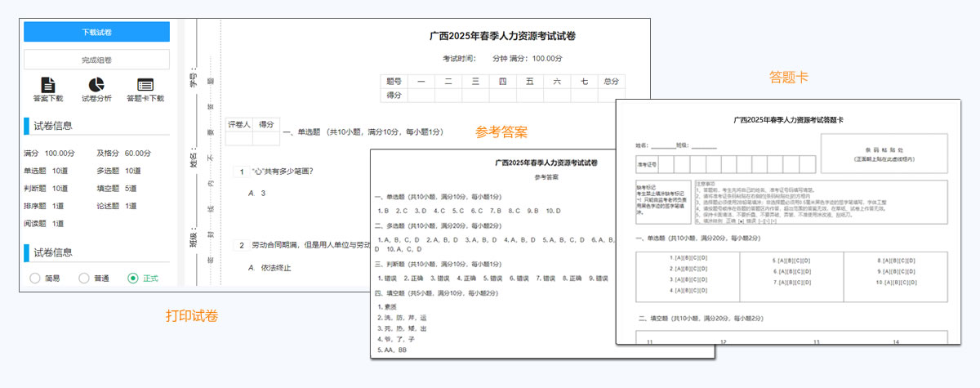
Task: Open 试卷分析 via the pie chart icon
Action: (x=96, y=85)
